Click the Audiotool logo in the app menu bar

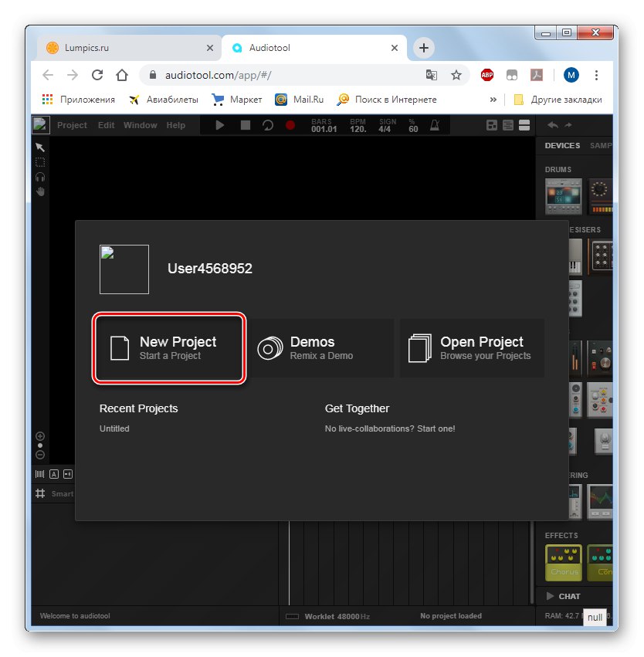(41, 125)
